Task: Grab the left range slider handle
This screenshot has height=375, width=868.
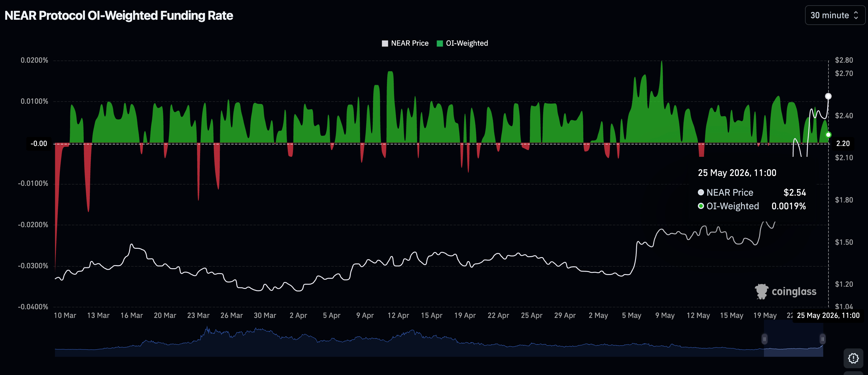Action: pyautogui.click(x=764, y=339)
